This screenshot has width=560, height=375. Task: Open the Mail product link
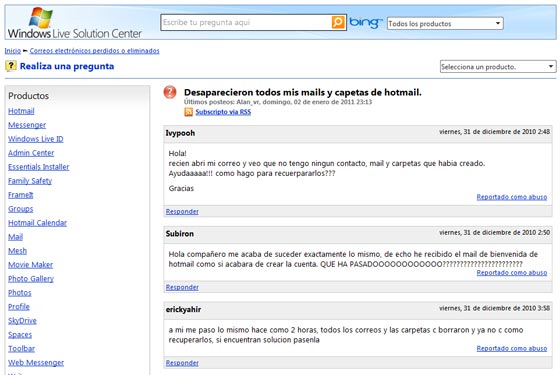(15, 237)
